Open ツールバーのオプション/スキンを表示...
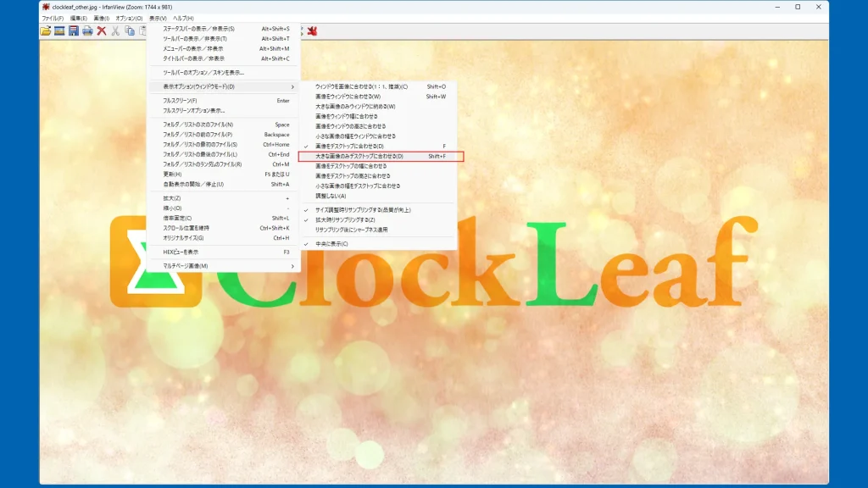This screenshot has height=488, width=868. click(x=224, y=73)
